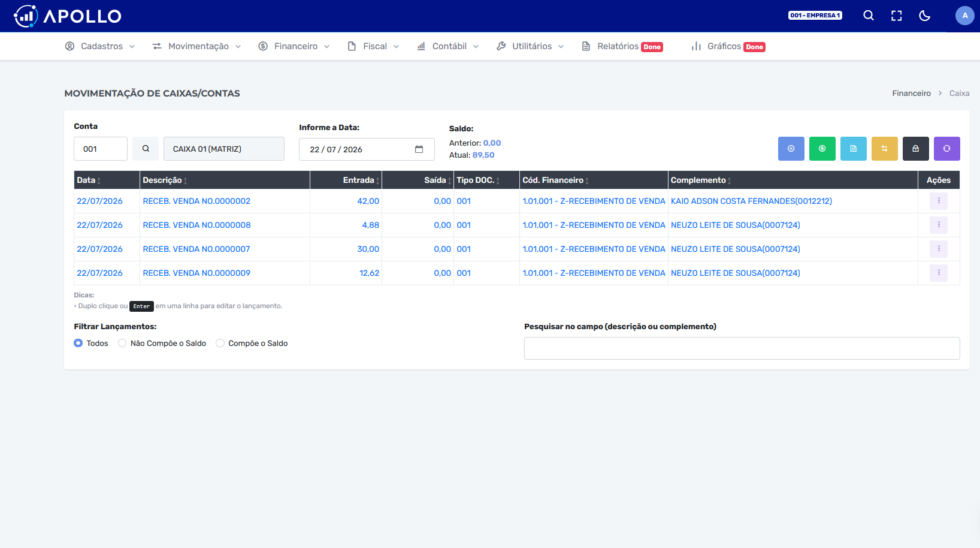
Task: Click the Entrada value 42,00
Action: pyautogui.click(x=368, y=201)
